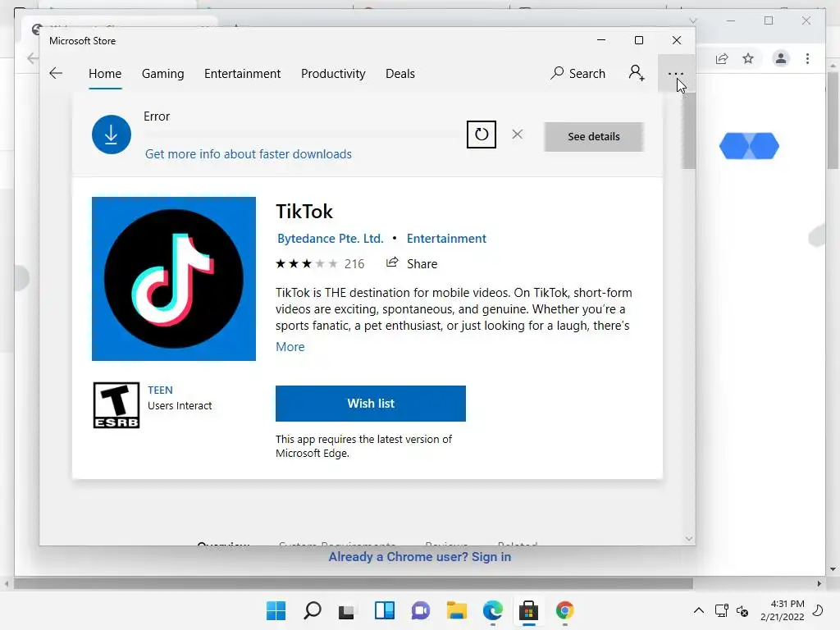Go back using the Store back arrow
This screenshot has height=630, width=840.
click(x=56, y=73)
